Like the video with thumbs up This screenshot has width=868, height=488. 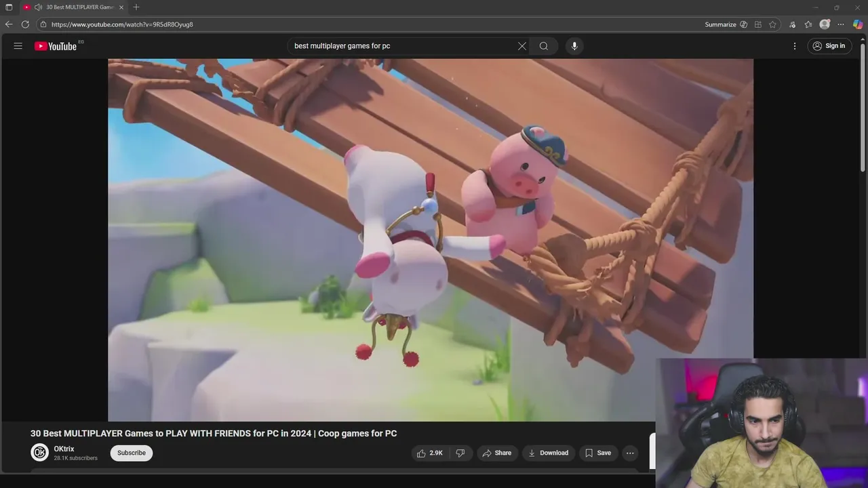point(429,453)
